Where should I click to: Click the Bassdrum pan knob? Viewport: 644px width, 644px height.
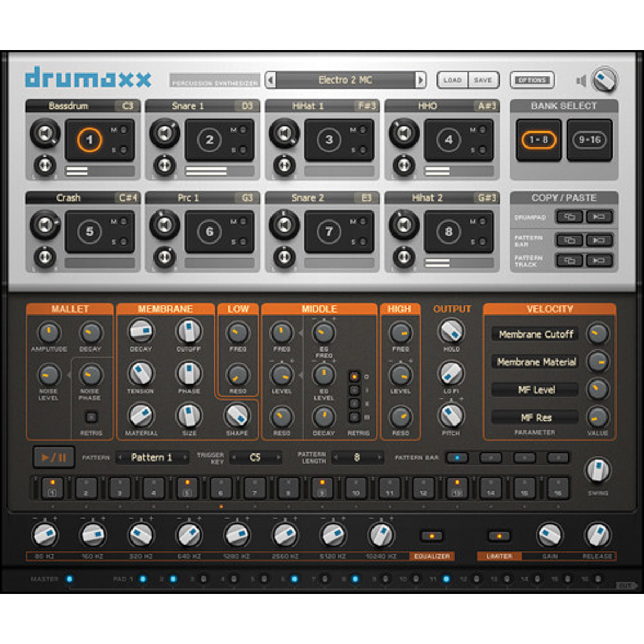pos(45,165)
